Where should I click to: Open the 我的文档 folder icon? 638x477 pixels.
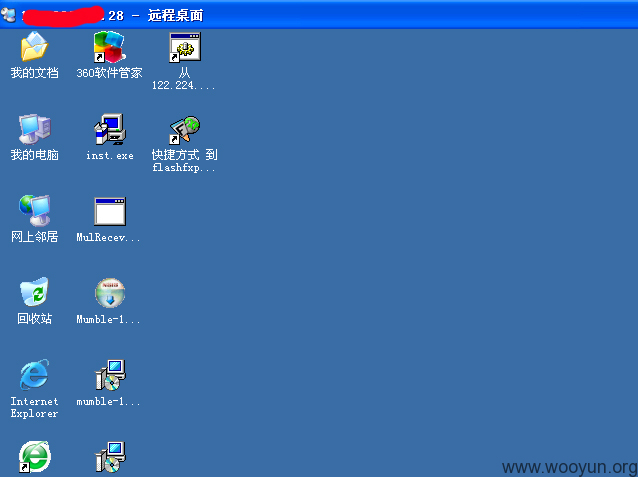pos(35,47)
